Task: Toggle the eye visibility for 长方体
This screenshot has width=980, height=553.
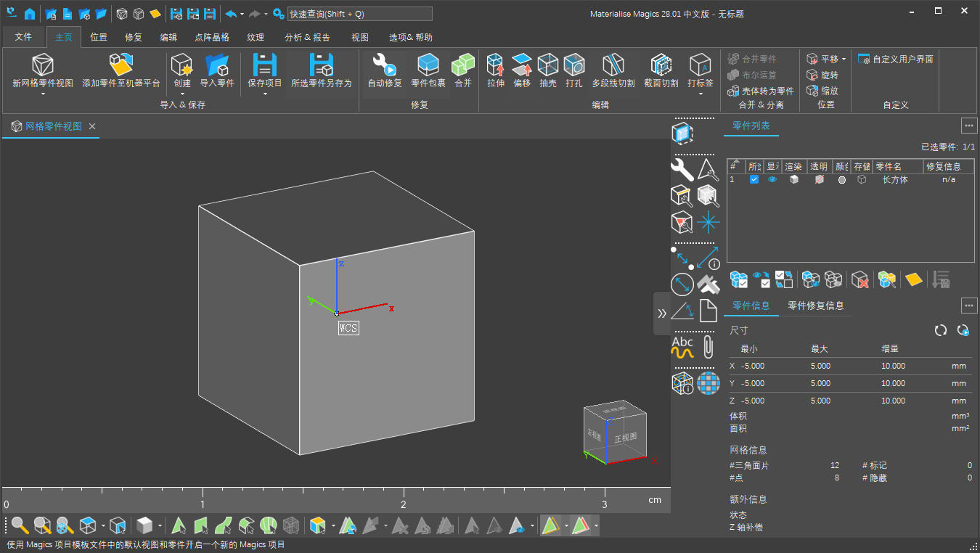Action: pos(772,179)
